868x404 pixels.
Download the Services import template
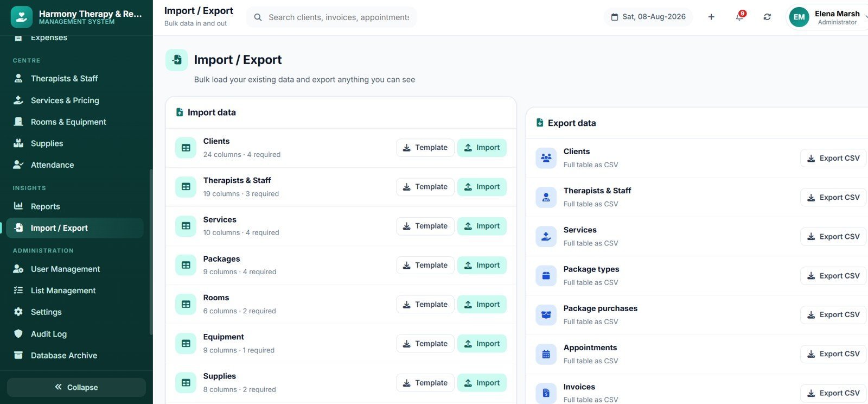[425, 226]
